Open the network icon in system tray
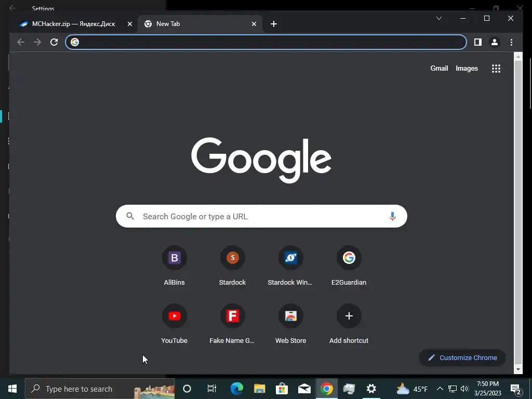This screenshot has width=532, height=399. pos(453,389)
